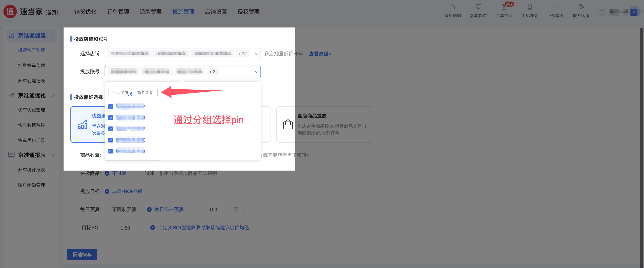Image resolution: width=644 pixels, height=268 pixels.
Task: Select 不限制预算 radio button
Action: click(107, 209)
